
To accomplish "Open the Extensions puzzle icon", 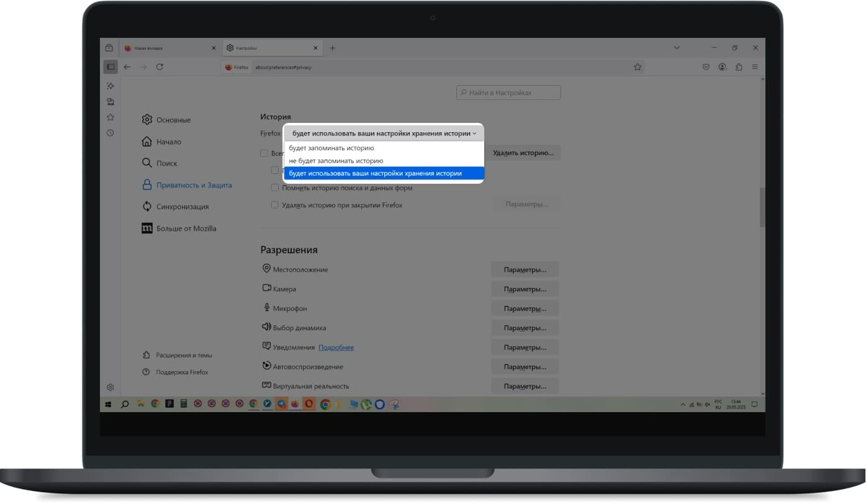I will pos(739,67).
